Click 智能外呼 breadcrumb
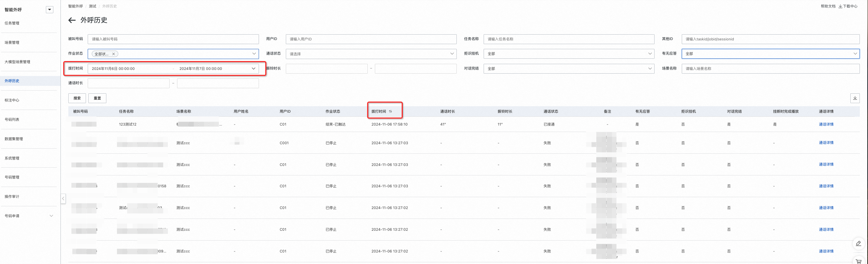 pyautogui.click(x=75, y=6)
